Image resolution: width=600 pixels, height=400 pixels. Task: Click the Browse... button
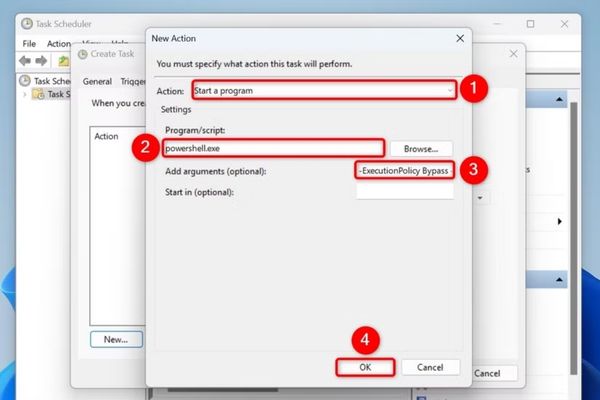[421, 148]
